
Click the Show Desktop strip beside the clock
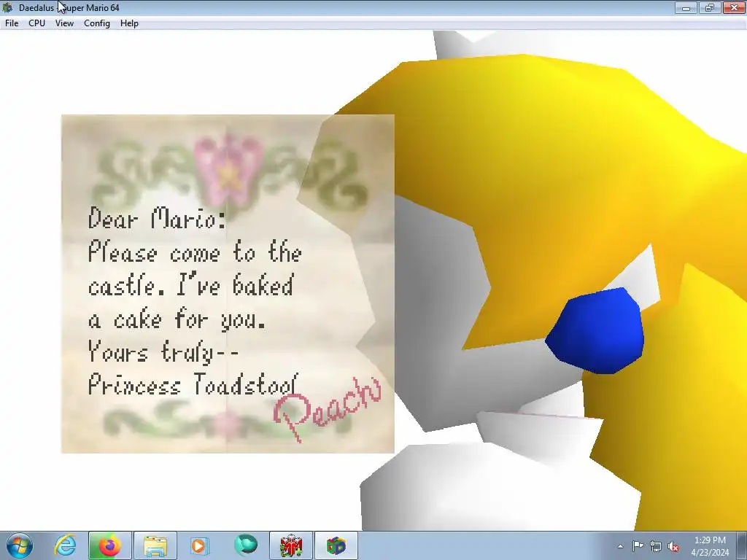pos(743,545)
